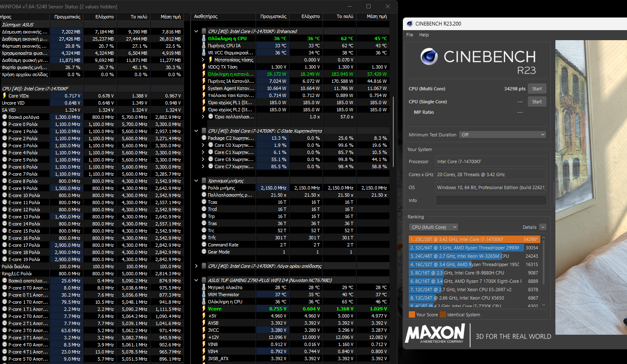Expand the Core C6 Χωρητικ row

click(203, 159)
